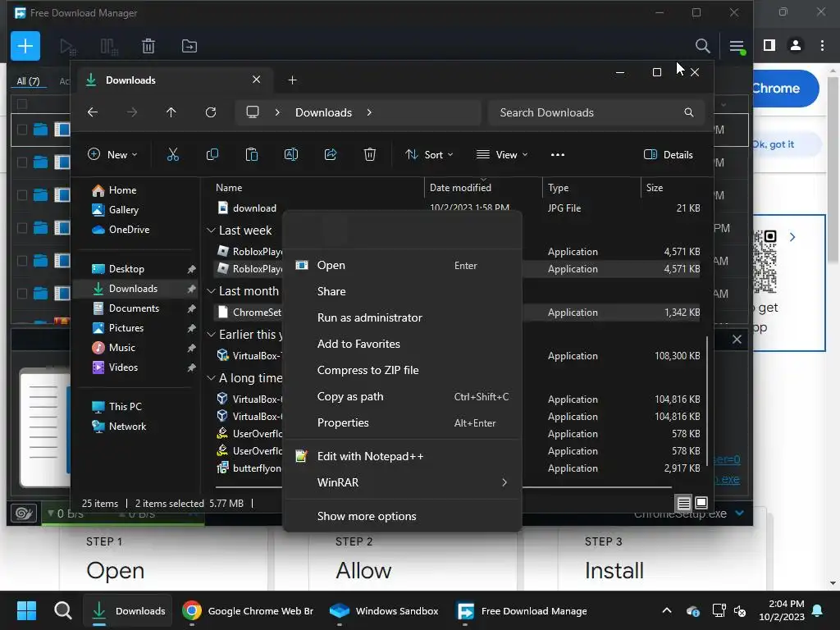Screen dimensions: 840x630
Task: Choose Add to Favorites
Action: (402, 344)
